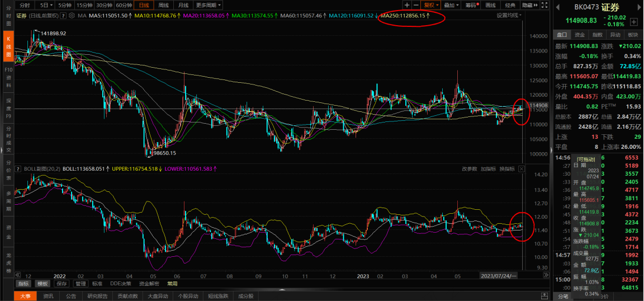This screenshot has height=301, width=644.
Task: Open F10资料 in left sidebar
Action: coord(8,77)
